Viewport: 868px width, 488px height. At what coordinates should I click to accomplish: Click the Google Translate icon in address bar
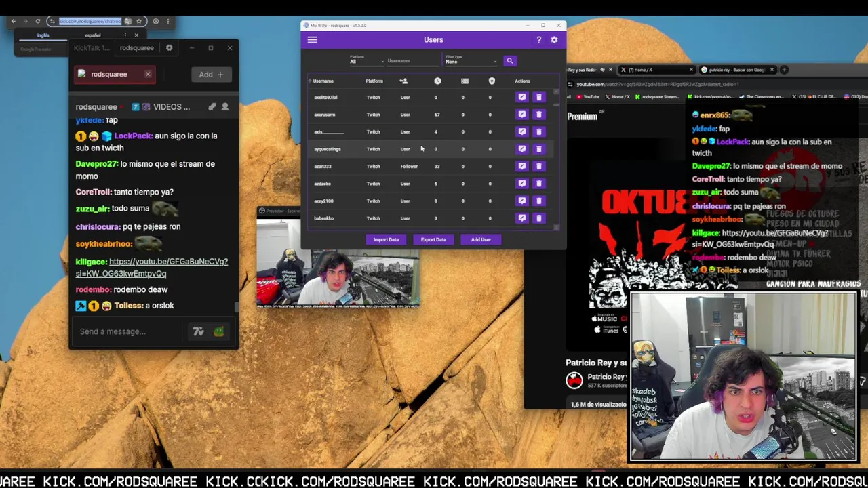pyautogui.click(x=127, y=22)
